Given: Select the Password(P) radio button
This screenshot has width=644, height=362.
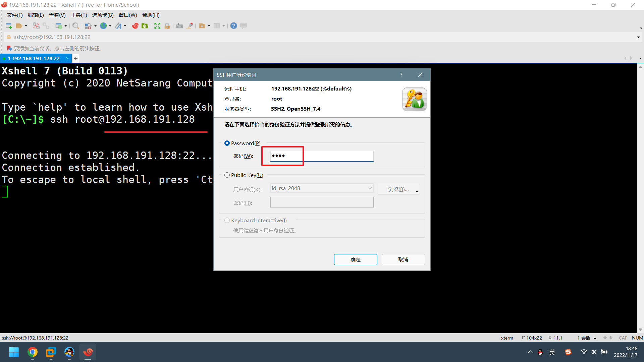Looking at the screenshot, I should coord(226,143).
